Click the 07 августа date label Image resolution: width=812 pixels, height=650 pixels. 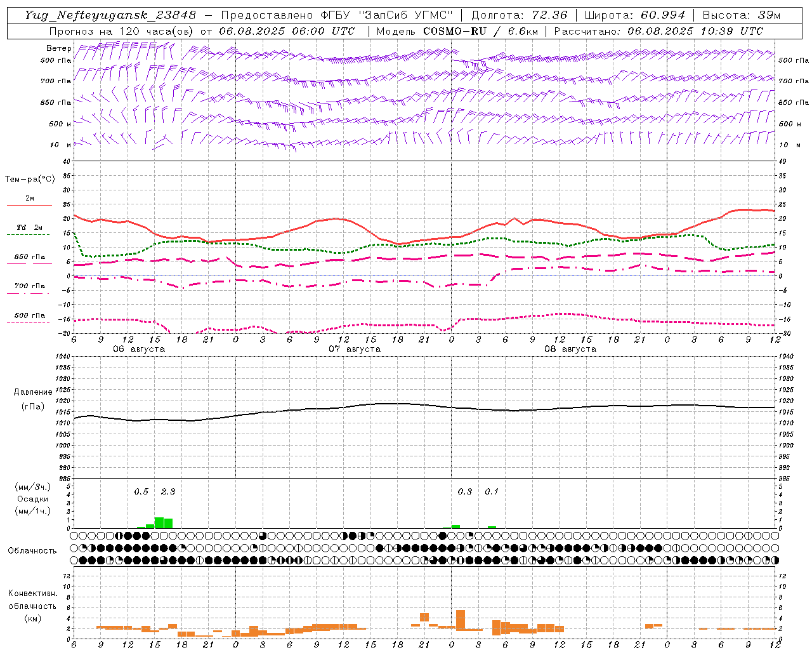(x=355, y=349)
